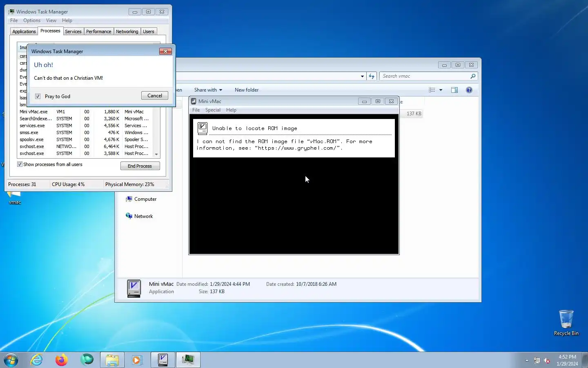Click the search magnifier icon in Explorer
The image size is (588, 368).
pos(473,76)
